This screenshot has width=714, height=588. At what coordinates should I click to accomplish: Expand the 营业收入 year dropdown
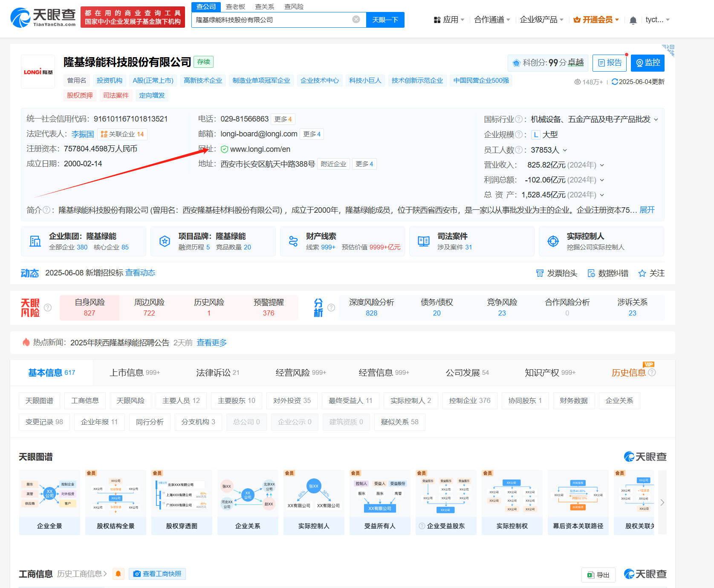click(x=602, y=165)
